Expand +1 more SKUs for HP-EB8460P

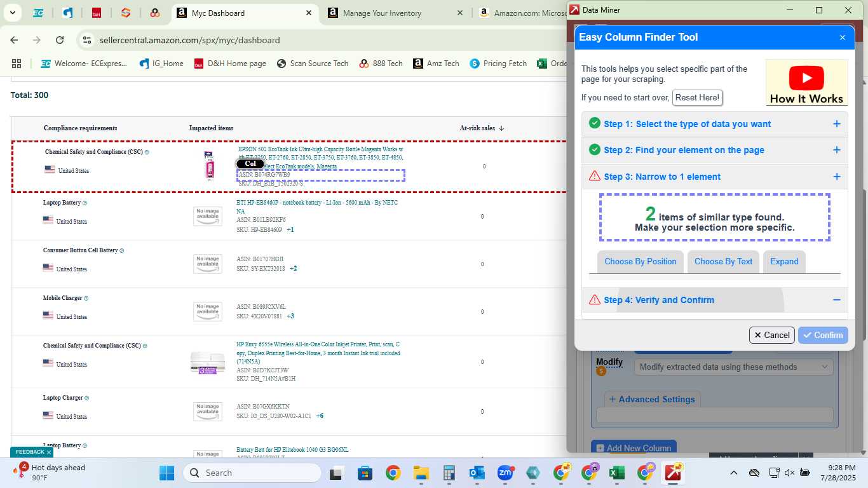(x=290, y=229)
